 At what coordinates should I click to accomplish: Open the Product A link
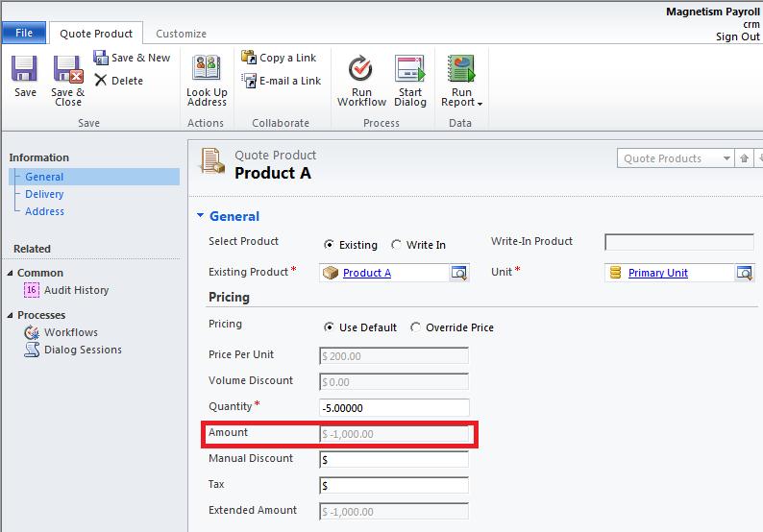pos(367,273)
